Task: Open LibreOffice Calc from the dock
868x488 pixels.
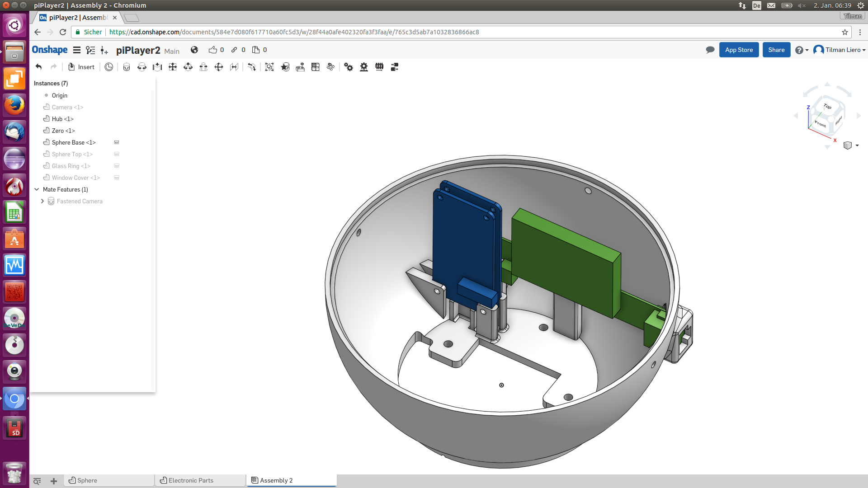Action: [x=14, y=212]
